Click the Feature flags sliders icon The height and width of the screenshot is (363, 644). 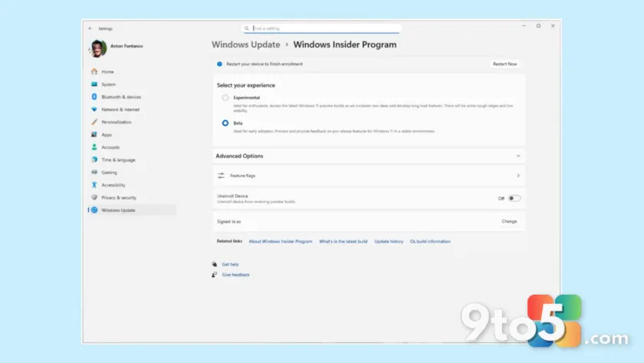click(221, 176)
